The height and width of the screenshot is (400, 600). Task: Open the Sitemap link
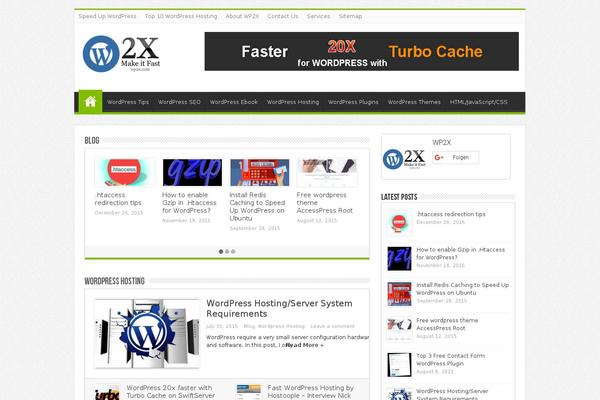coord(350,16)
